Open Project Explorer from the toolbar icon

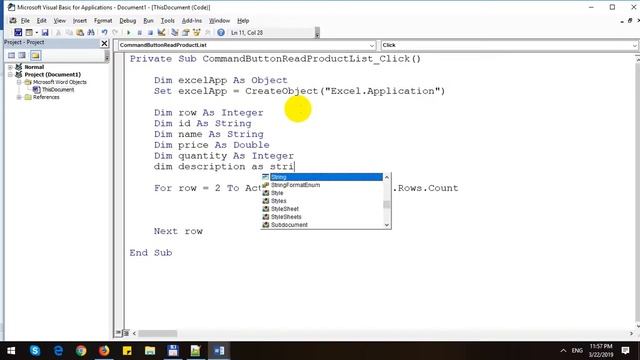pyautogui.click(x=175, y=32)
